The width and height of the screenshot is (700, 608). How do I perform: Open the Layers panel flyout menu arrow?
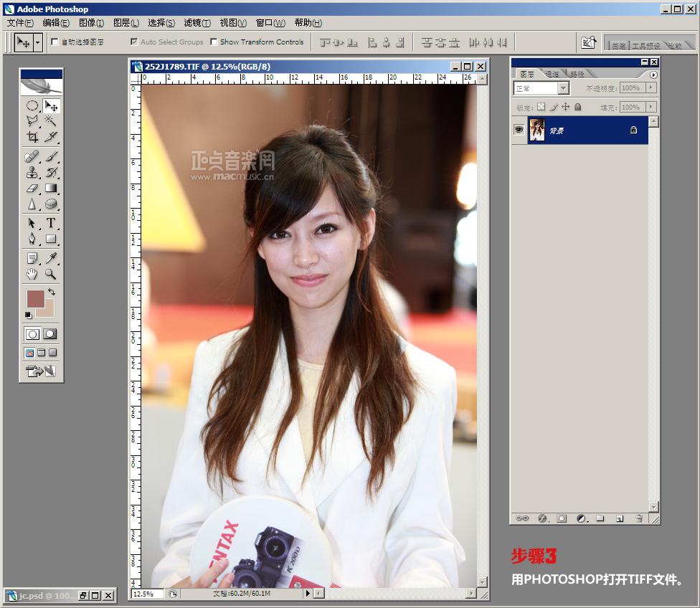pyautogui.click(x=653, y=75)
